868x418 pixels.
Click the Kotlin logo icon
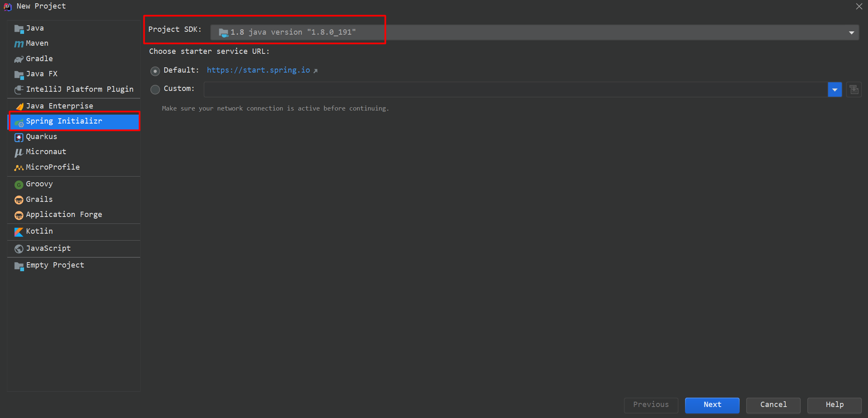(19, 232)
